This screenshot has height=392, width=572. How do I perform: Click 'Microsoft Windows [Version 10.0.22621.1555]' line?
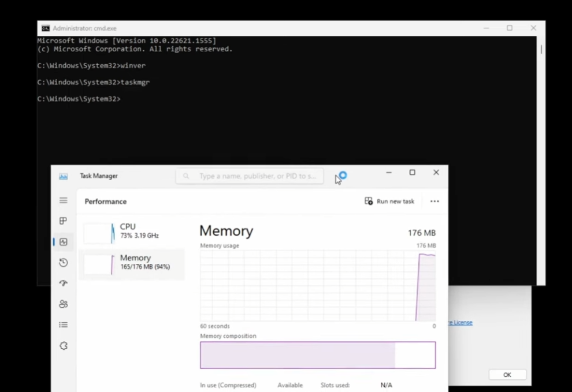[127, 40]
